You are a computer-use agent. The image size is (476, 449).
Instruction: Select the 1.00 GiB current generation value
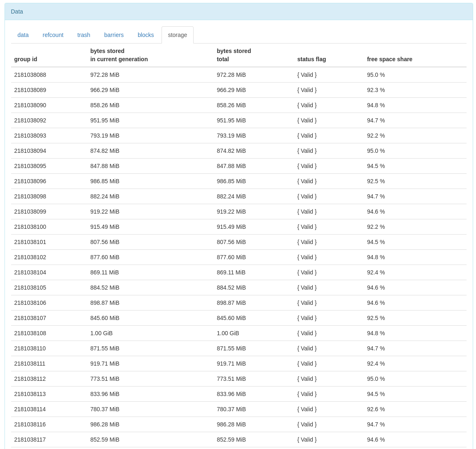coord(101,333)
